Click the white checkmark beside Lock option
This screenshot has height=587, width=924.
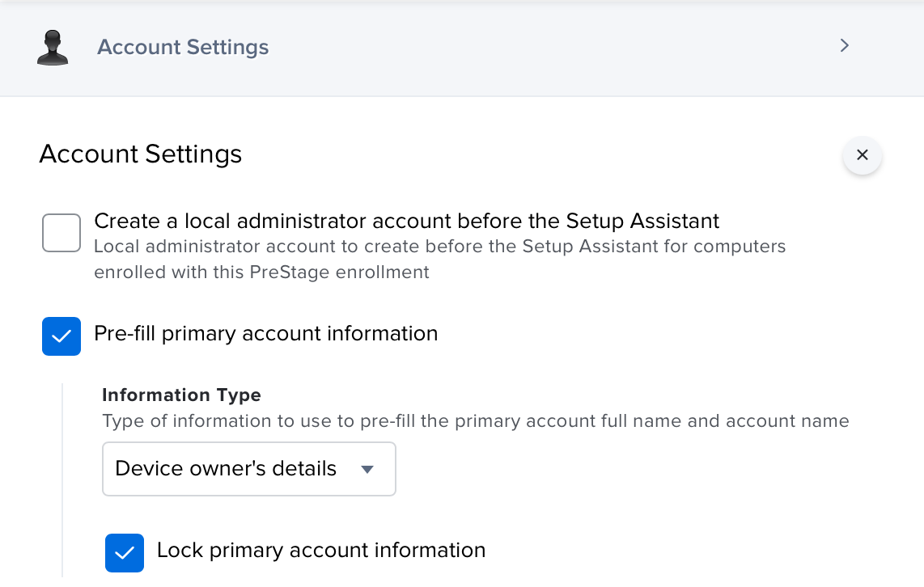click(125, 553)
